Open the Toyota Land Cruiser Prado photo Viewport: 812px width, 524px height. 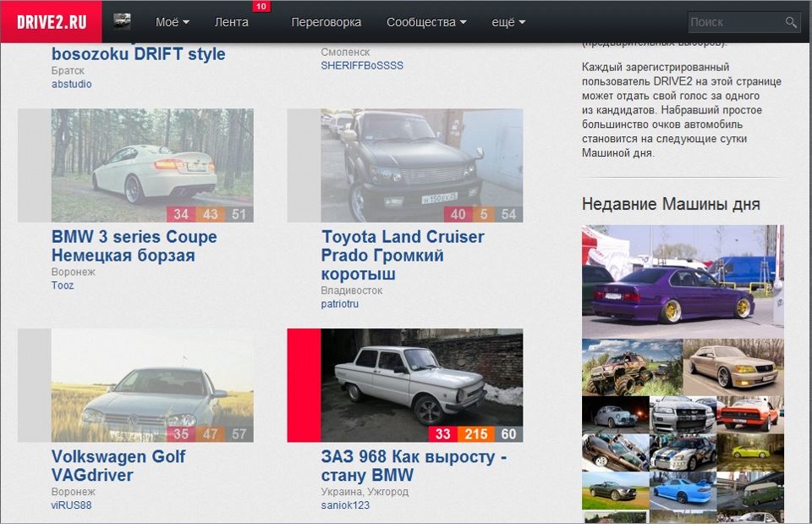point(421,165)
